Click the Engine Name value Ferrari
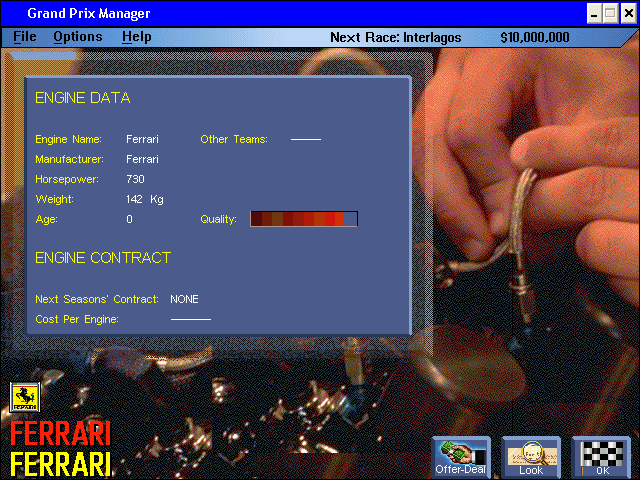 point(142,139)
